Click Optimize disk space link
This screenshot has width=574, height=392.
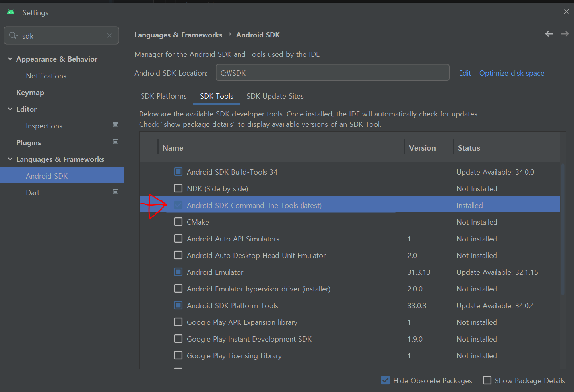[x=512, y=73]
